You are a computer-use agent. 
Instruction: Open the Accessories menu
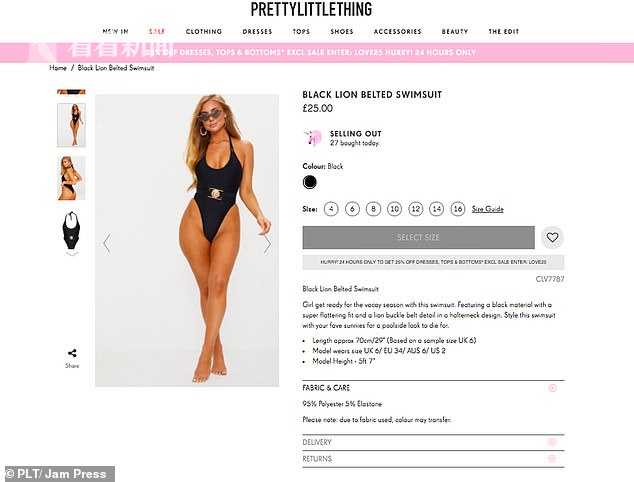click(x=397, y=32)
